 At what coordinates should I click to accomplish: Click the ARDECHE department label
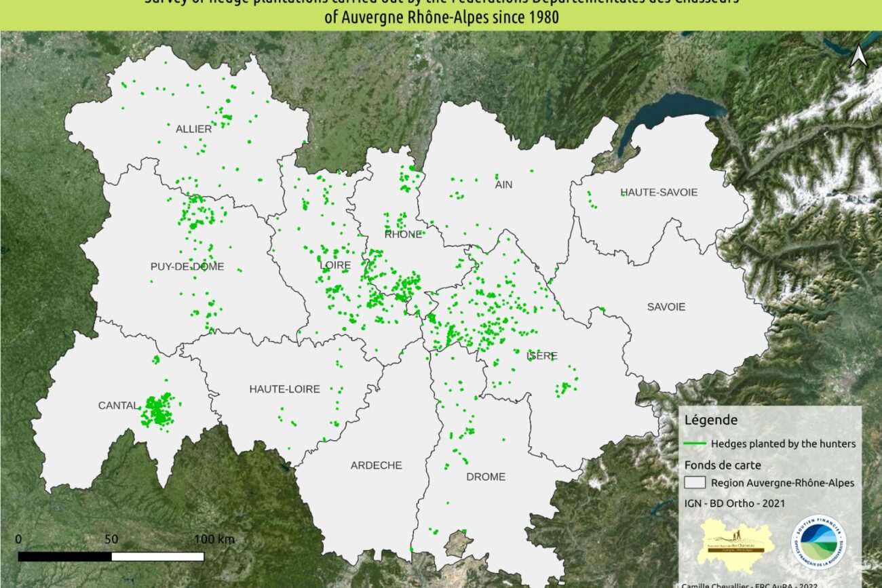376,465
